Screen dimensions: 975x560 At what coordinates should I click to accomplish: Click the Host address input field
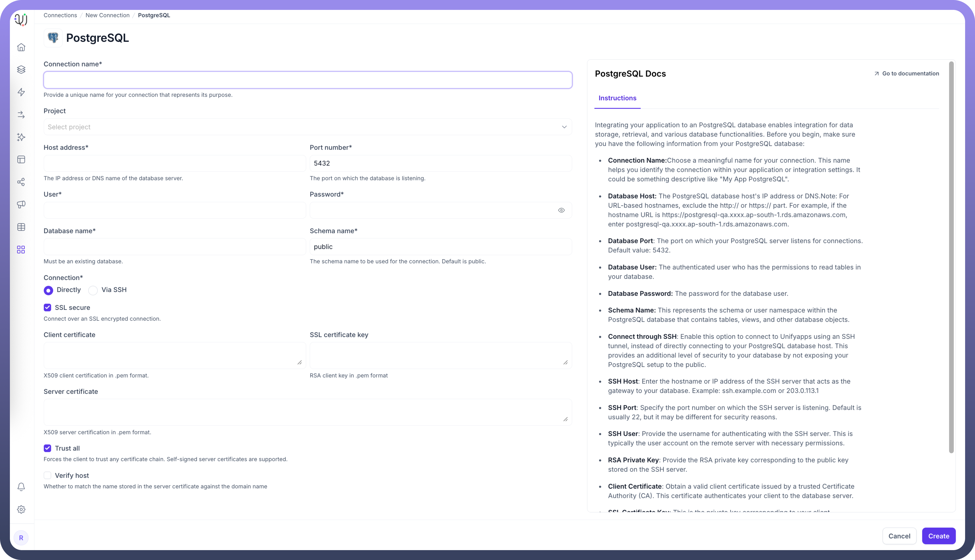point(174,163)
